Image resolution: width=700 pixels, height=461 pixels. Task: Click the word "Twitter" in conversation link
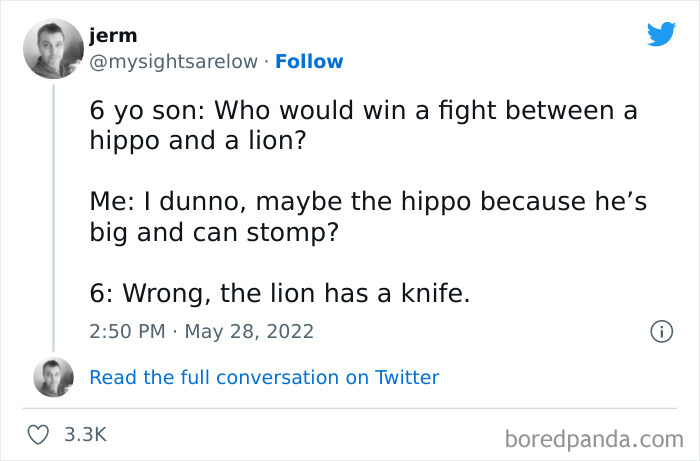pos(406,377)
